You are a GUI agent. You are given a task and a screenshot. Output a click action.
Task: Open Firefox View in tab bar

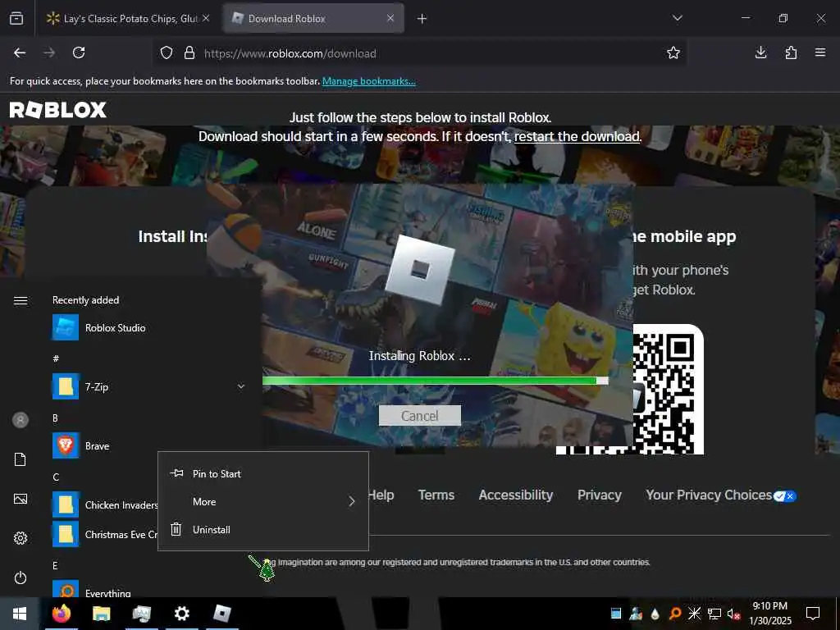tap(16, 18)
